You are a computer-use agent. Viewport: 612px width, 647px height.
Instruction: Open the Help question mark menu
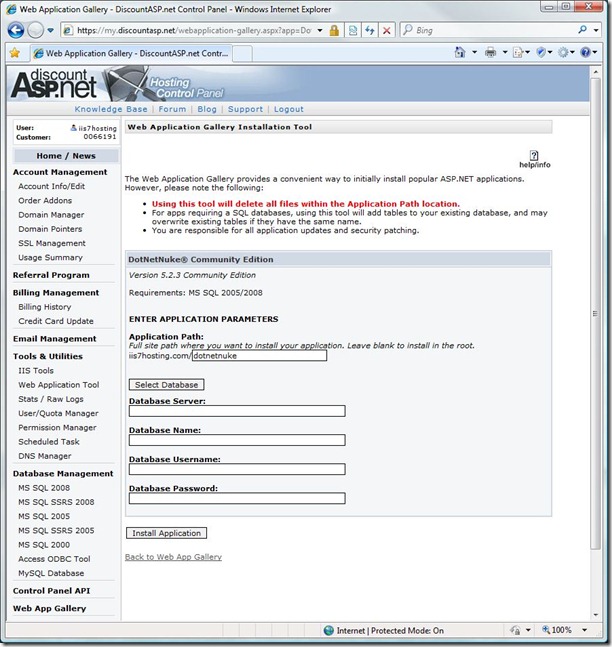pyautogui.click(x=588, y=52)
